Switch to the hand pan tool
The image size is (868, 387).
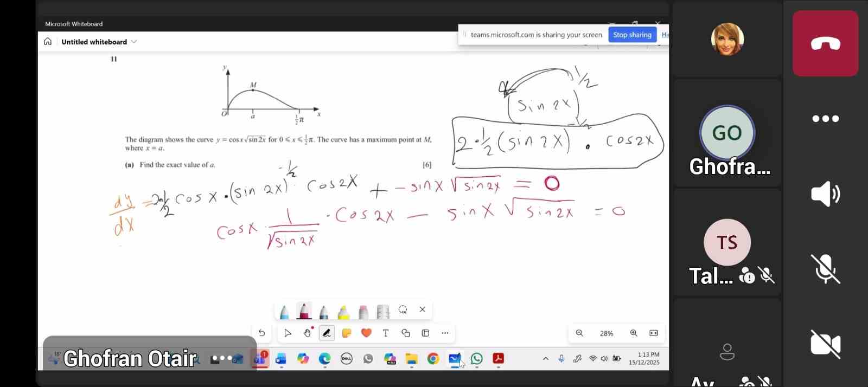tap(307, 333)
